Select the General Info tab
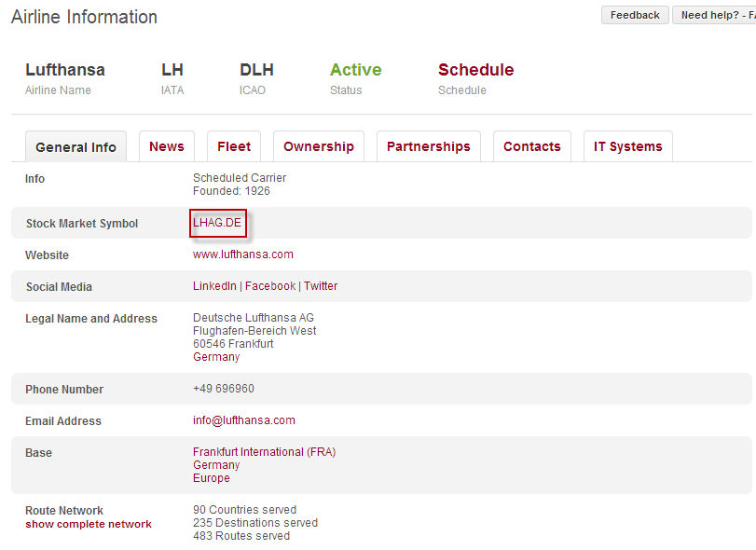 point(76,147)
